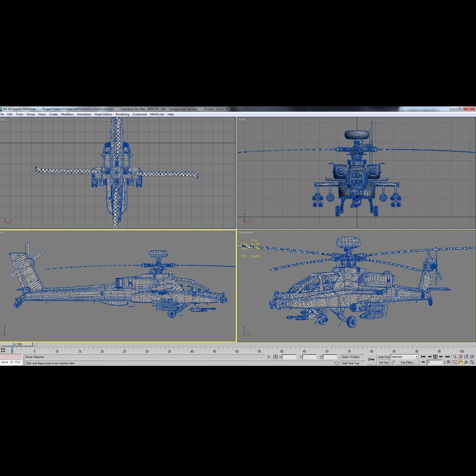
Task: Click the Left viewport label
Action: [x=2, y=233]
